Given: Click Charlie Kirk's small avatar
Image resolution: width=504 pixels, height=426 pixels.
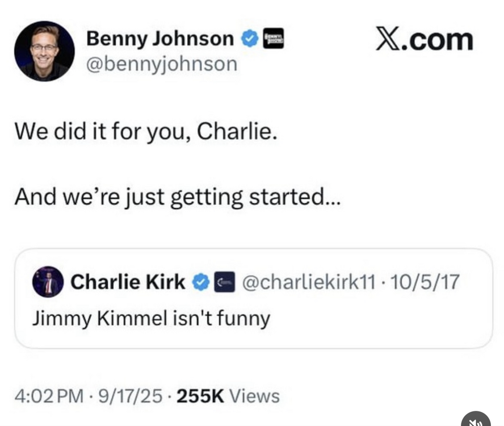Looking at the screenshot, I should pyautogui.click(x=48, y=282).
